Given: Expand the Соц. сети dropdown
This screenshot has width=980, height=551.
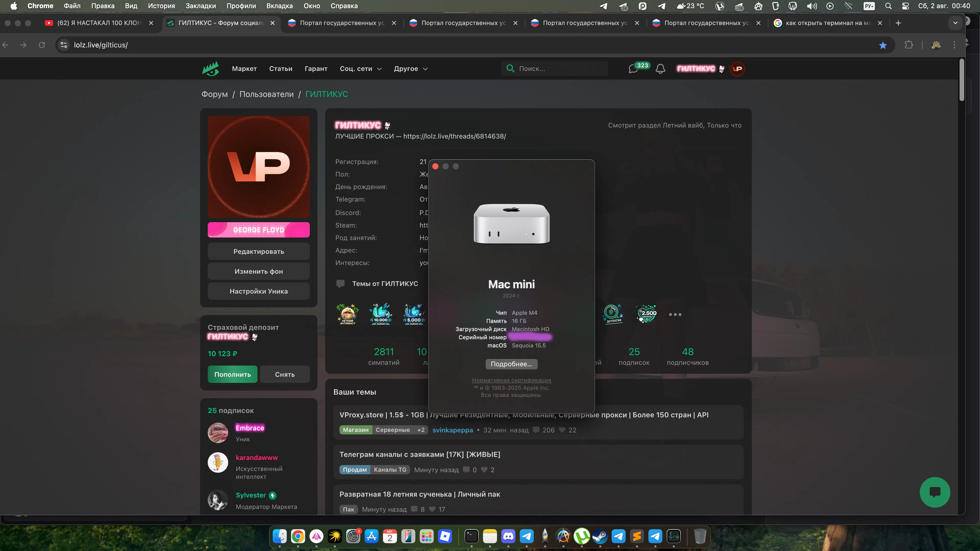Looking at the screenshot, I should [361, 69].
